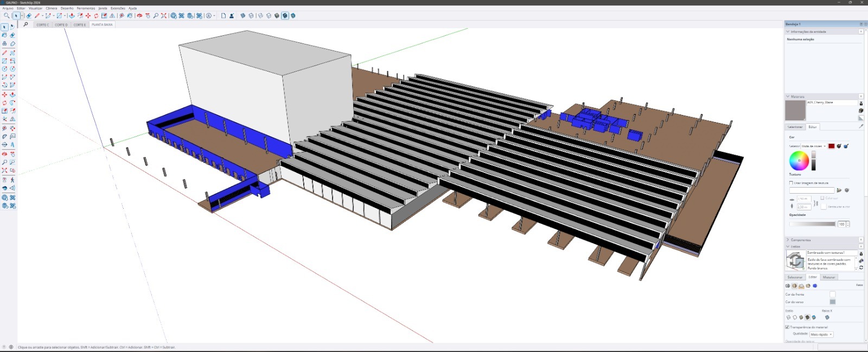Click the eyedropper sample paint icon
Screen dimensions: 868x352
tap(861, 126)
